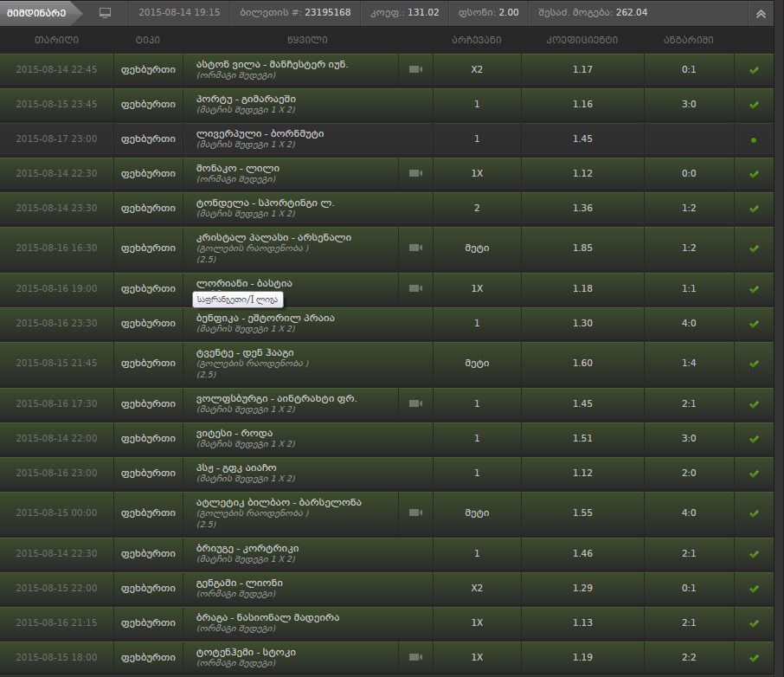Click green checkmark on გენგამი - ლიონი row

[754, 589]
